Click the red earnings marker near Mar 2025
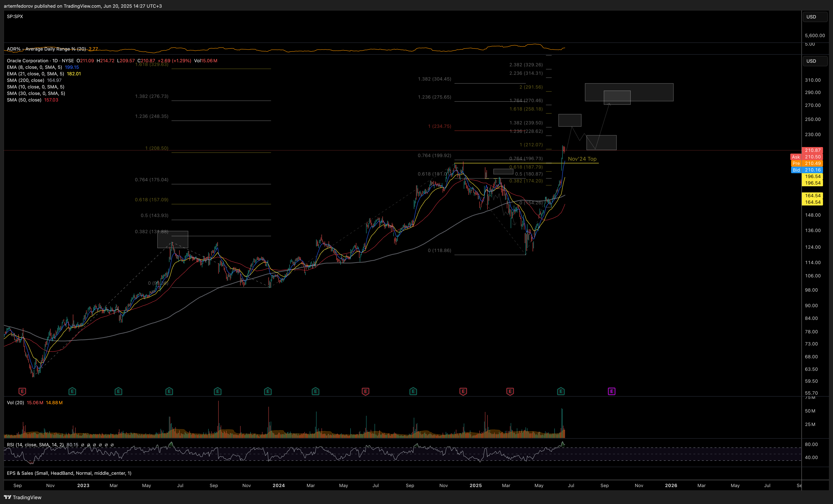This screenshot has height=504, width=833. point(510,391)
